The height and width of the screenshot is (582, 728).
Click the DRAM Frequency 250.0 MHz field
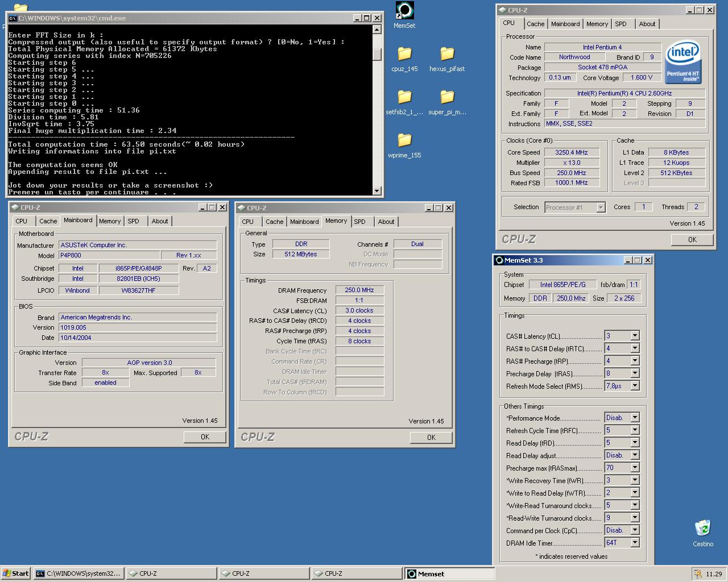[359, 290]
